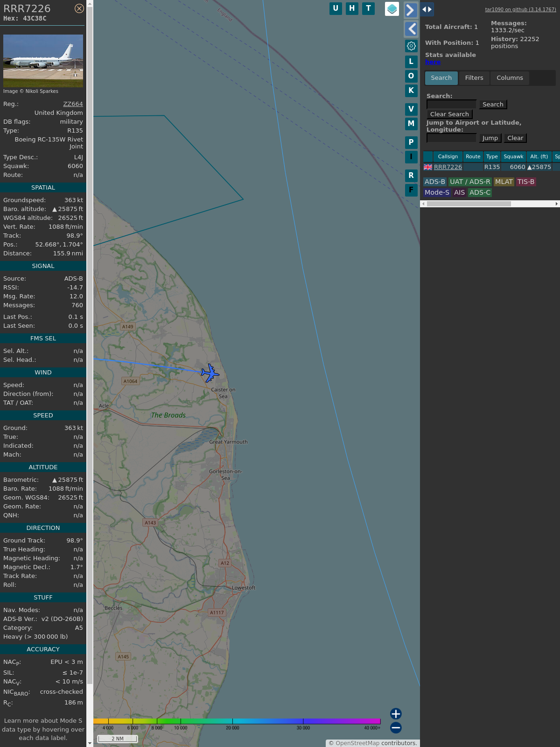
Task: Open the ZZ664 registration link
Action: tap(73, 104)
